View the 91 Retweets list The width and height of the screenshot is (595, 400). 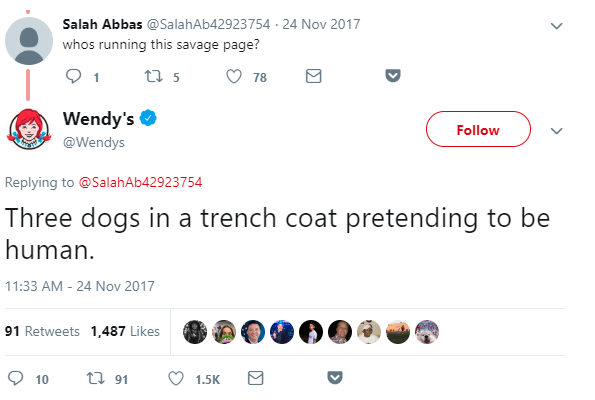point(42,331)
